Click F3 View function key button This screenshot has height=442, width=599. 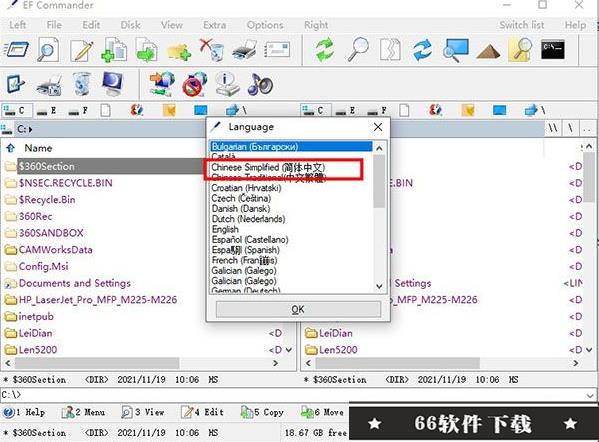click(143, 412)
